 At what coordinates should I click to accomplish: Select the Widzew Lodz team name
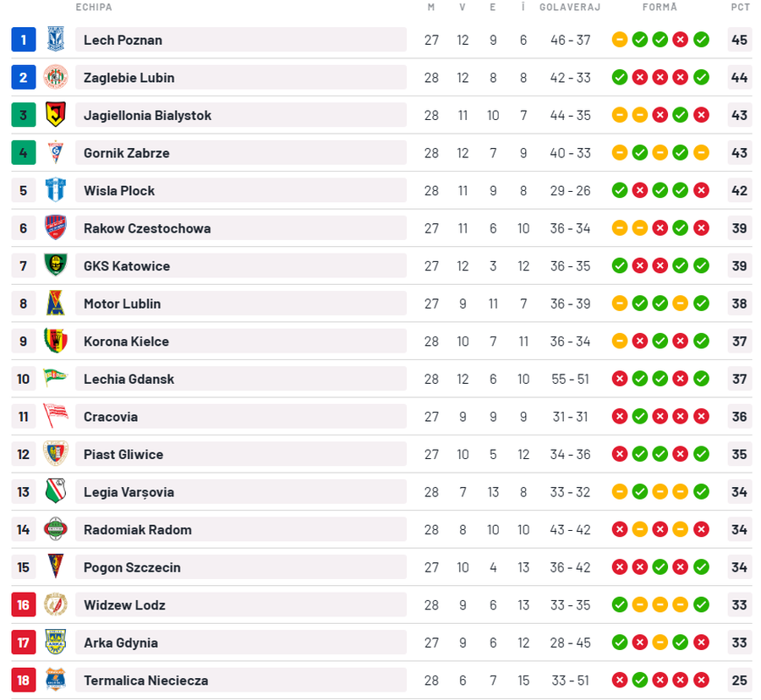(x=124, y=605)
